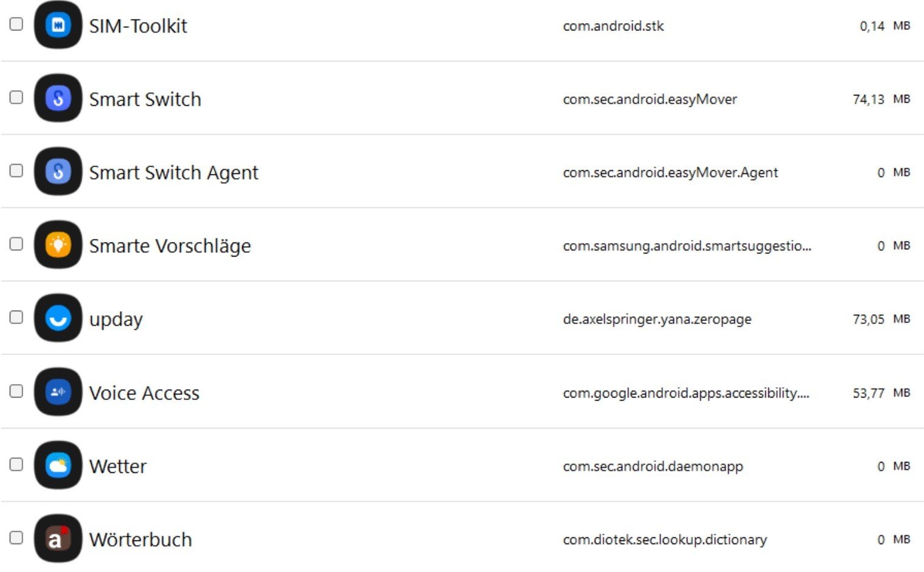This screenshot has height=572, width=924.
Task: Check the Smarte Vorschläge checkbox
Action: (x=16, y=244)
